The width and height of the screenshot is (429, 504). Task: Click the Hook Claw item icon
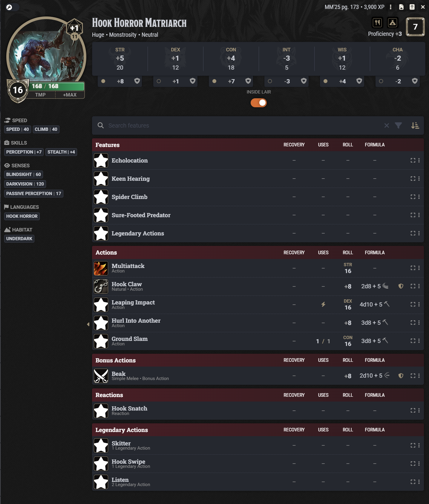(x=101, y=287)
